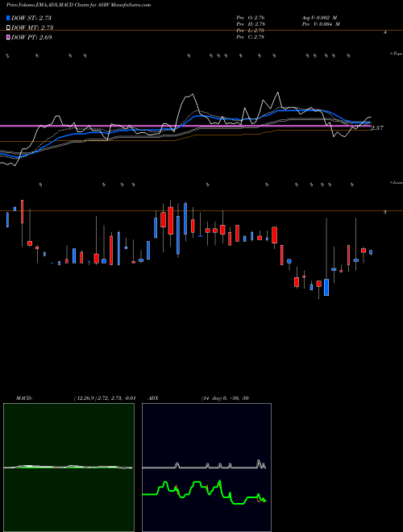Screen dimensions: 403x532
Task: Click the ADX panel heading label
Action: [x=154, y=398]
